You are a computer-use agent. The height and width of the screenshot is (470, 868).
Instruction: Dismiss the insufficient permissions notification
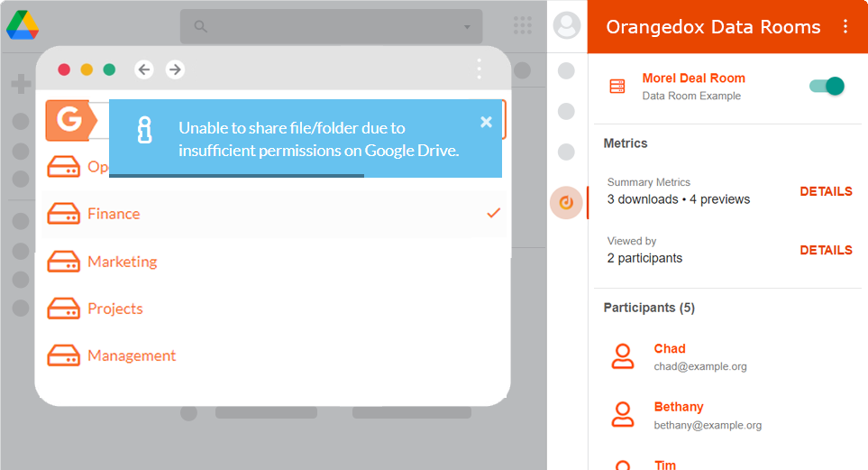pyautogui.click(x=486, y=122)
